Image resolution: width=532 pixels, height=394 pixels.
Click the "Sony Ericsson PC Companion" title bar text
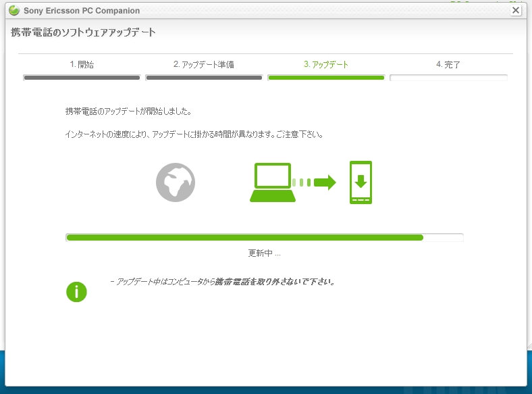point(82,11)
